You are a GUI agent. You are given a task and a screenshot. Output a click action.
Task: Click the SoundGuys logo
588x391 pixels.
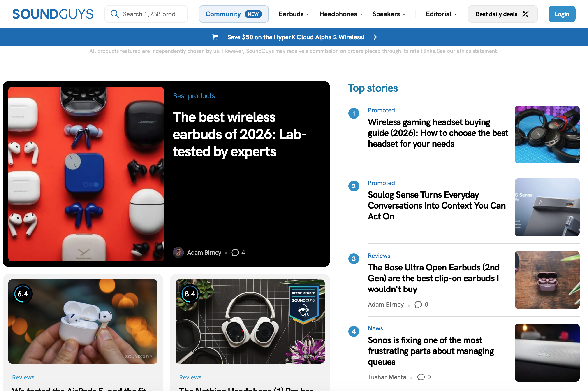coord(53,14)
